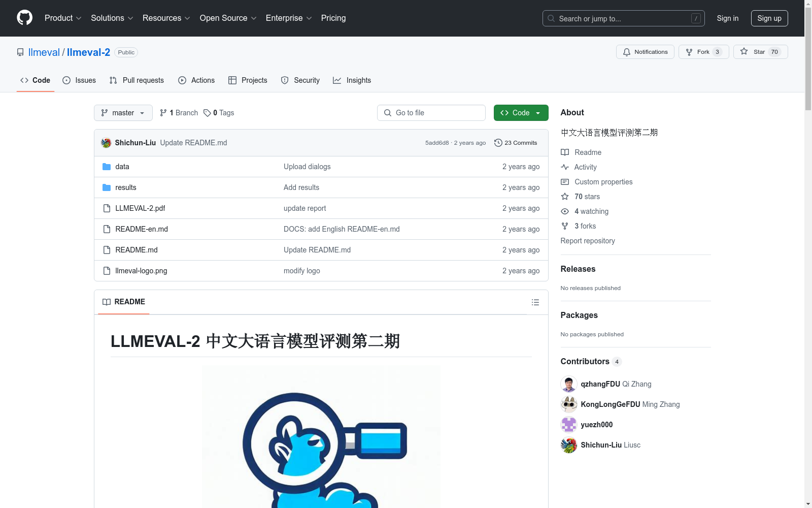Click file icon for README-en.md

107,229
